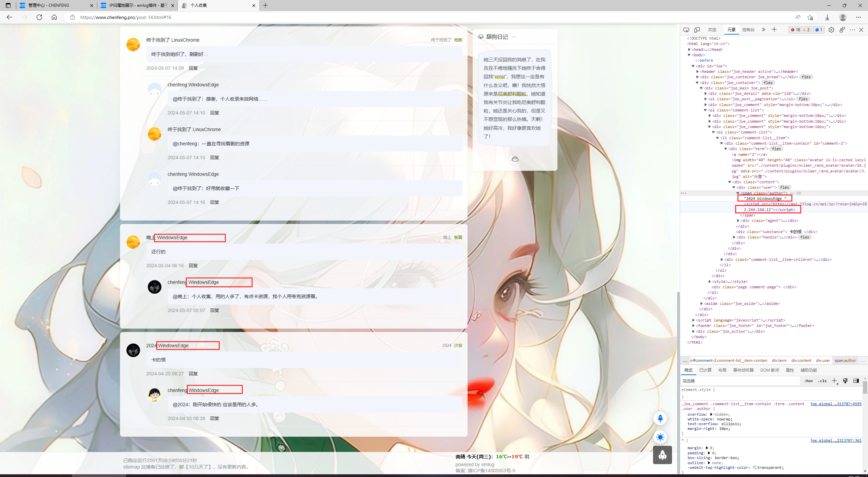Select the "2024 WindowsEdge" text node in DOM tree

(x=765, y=199)
